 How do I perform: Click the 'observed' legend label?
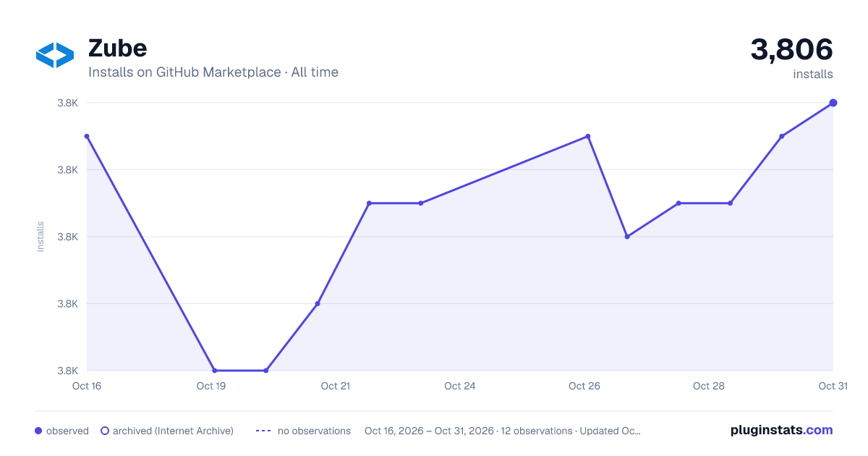[x=67, y=431]
